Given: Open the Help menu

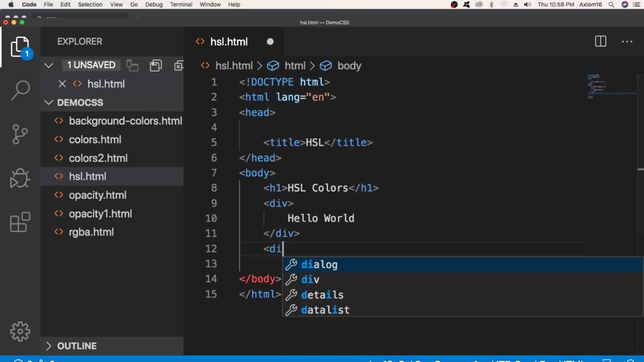Looking at the screenshot, I should click(234, 5).
